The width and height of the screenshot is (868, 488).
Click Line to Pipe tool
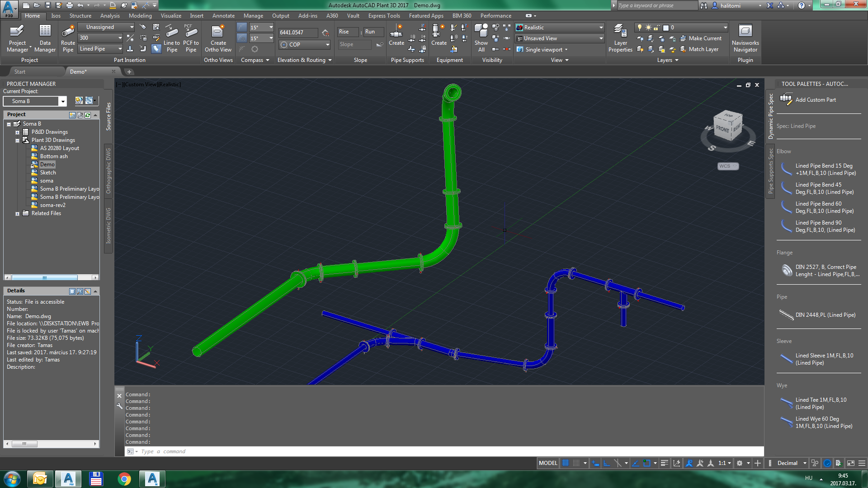(172, 38)
